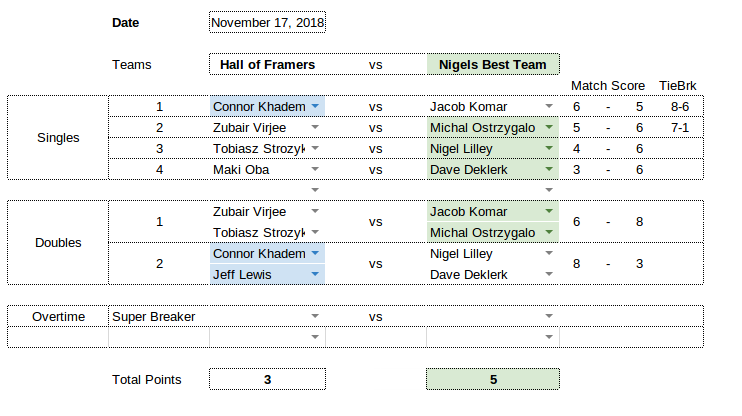The image size is (742, 416).
Task: Click the Tobiasz Strozyk singles 3 cell
Action: coord(267,148)
